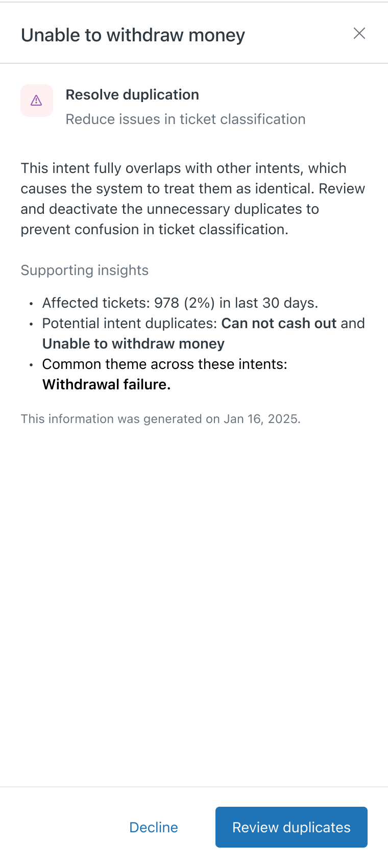Close the Unable to withdraw money panel
388x868 pixels.
tap(359, 34)
